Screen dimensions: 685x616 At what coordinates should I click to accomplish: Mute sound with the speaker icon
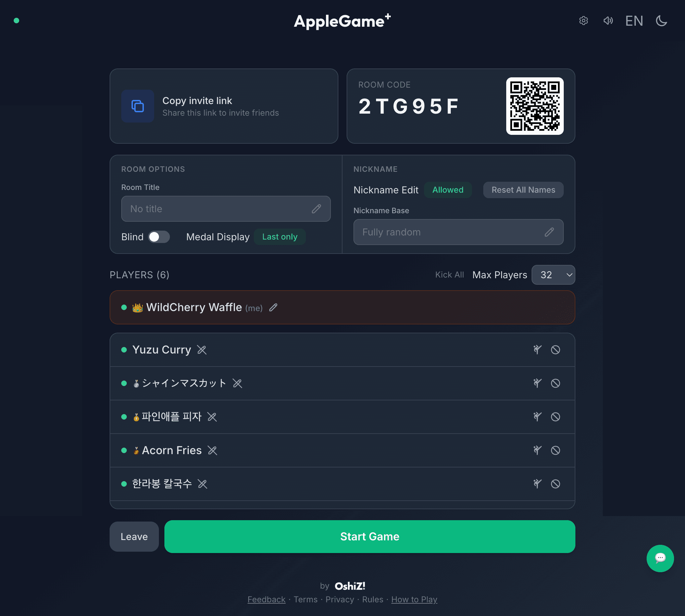click(608, 21)
